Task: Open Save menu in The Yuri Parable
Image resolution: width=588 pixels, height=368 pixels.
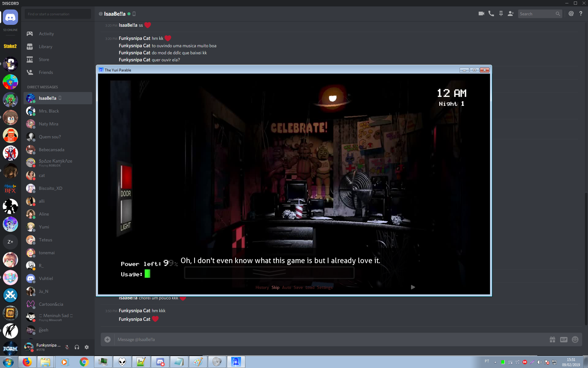Action: point(298,287)
